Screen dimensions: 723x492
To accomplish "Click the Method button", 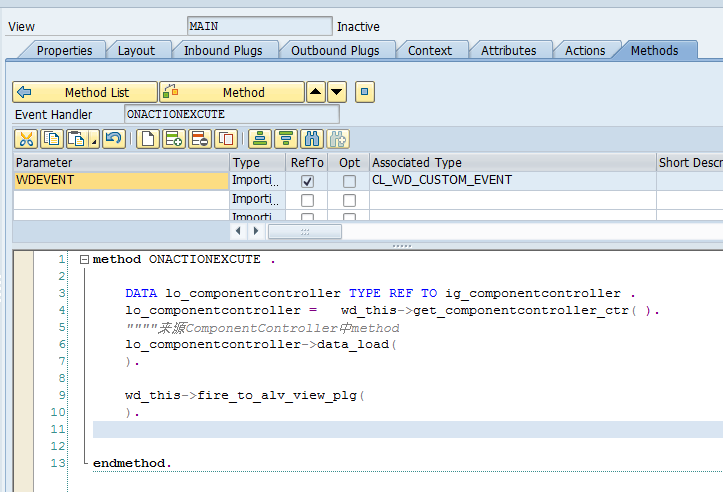I will (232, 92).
